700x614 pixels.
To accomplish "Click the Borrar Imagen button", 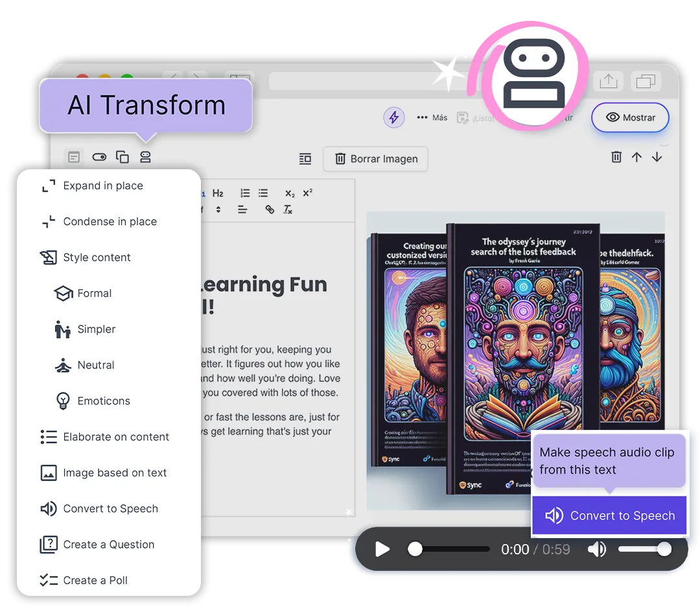I will [375, 159].
